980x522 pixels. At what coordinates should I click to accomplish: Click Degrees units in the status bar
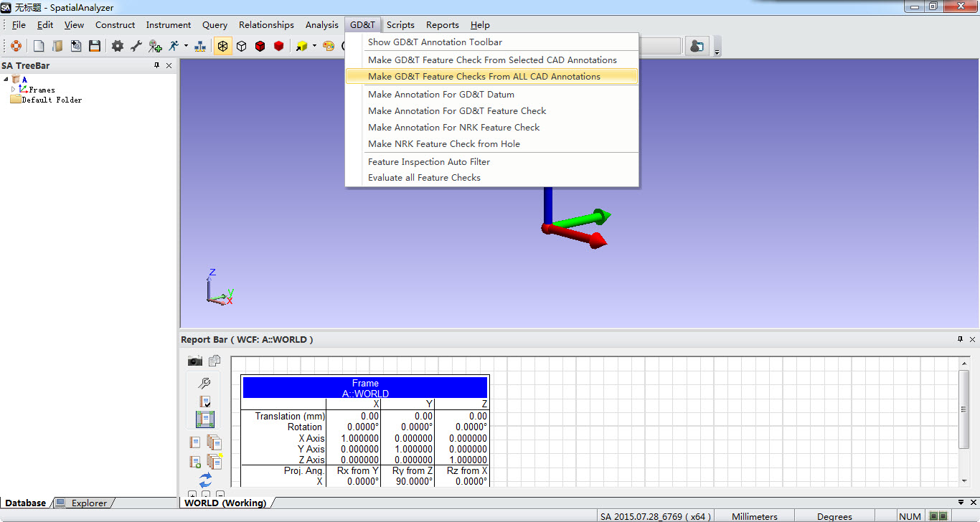834,516
